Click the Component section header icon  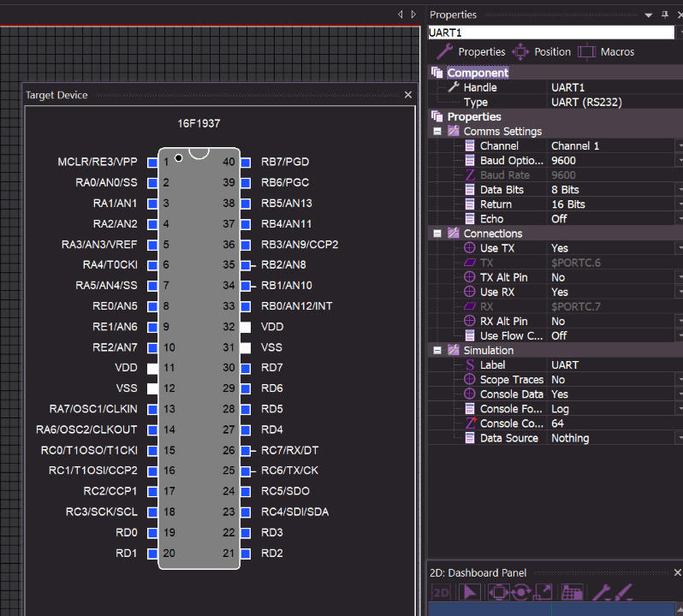[437, 72]
